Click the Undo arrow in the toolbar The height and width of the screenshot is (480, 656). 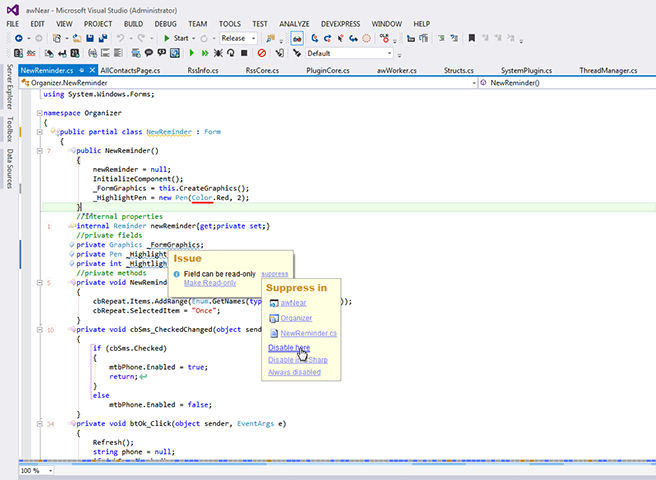click(x=121, y=38)
